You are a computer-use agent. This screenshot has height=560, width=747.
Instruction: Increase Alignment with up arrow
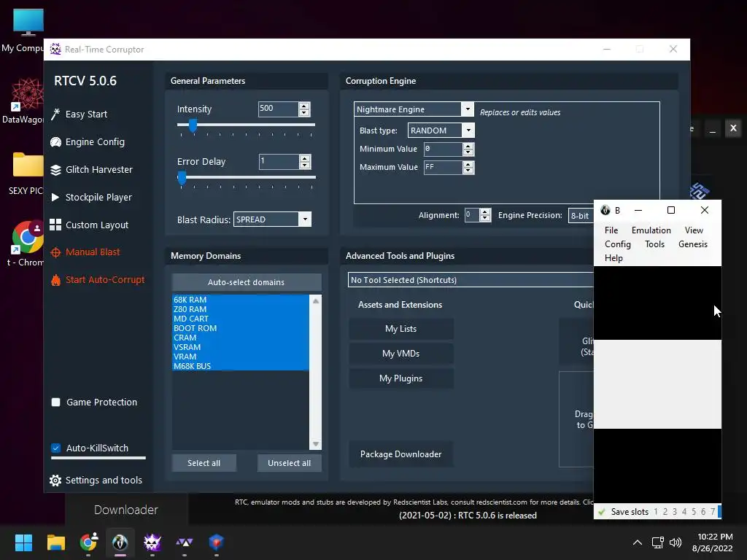coord(485,212)
